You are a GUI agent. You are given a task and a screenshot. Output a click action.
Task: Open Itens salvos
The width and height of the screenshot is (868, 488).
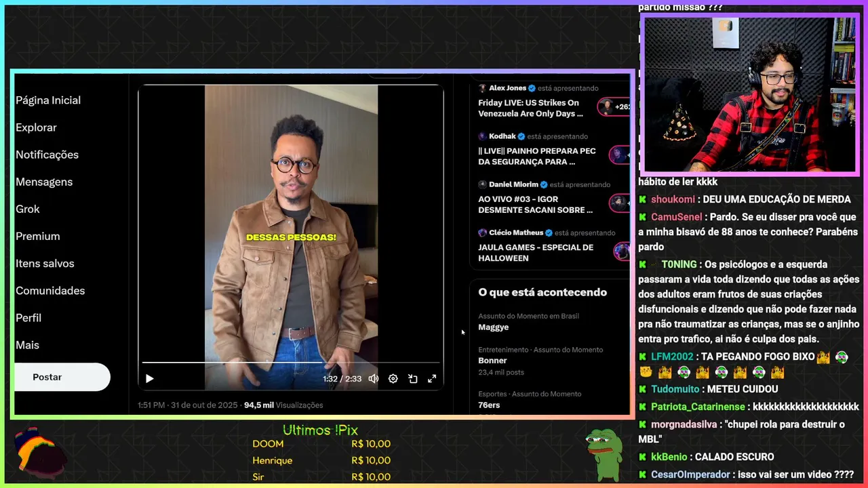45,263
